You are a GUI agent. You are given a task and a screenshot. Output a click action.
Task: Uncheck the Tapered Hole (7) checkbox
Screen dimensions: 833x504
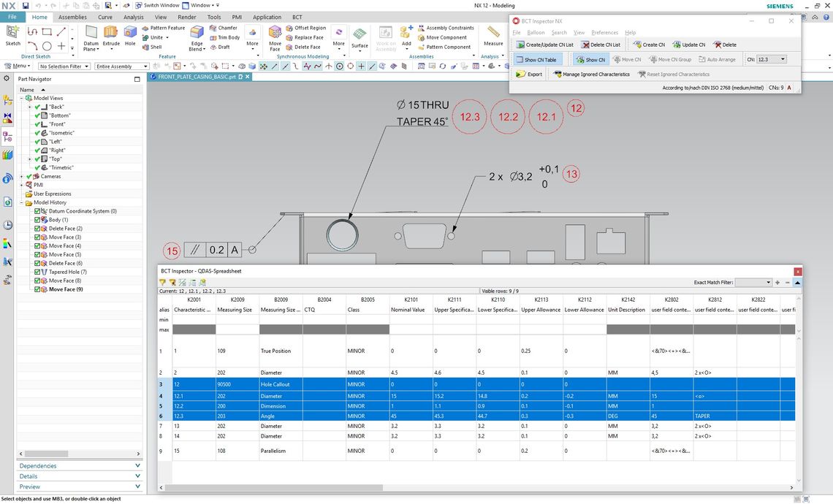[37, 272]
